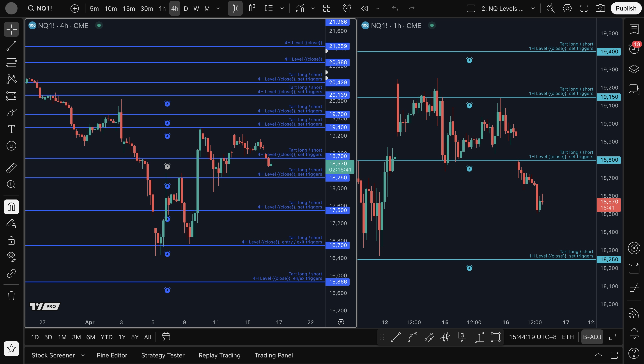The image size is (644, 364).
Task: Take a chart snapshot with camera icon
Action: click(x=600, y=9)
